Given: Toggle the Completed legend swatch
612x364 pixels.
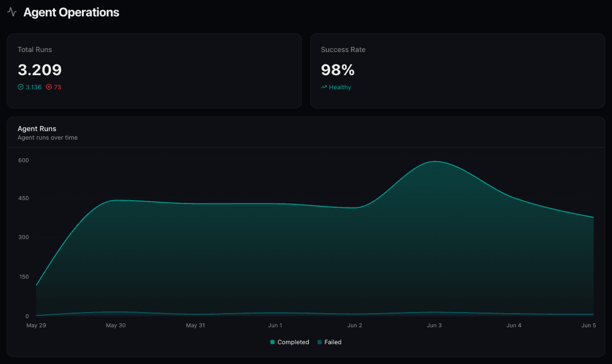Looking at the screenshot, I should [272, 342].
